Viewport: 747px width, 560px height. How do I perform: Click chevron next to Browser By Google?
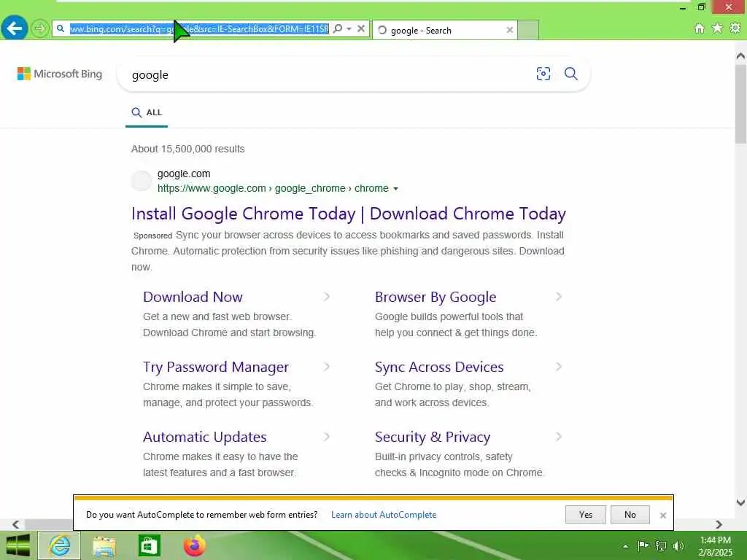point(559,297)
